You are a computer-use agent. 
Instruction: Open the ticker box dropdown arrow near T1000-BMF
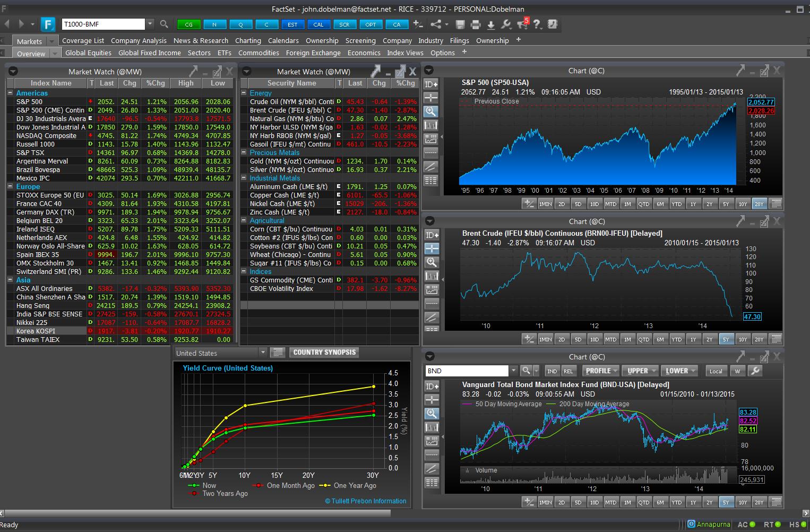(150, 24)
